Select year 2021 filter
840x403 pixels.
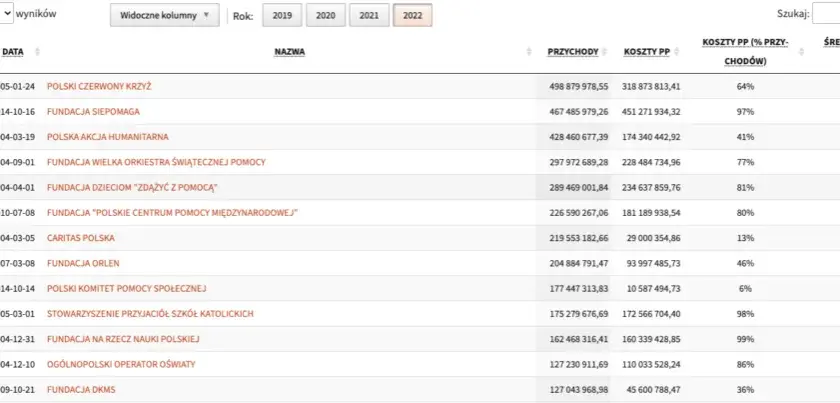(x=369, y=15)
